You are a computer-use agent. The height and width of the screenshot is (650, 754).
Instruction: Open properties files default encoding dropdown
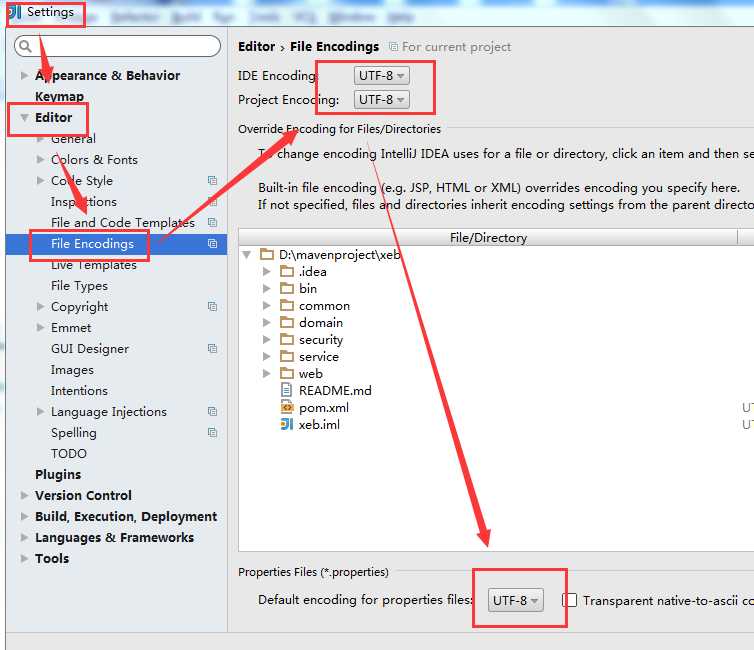(x=515, y=600)
